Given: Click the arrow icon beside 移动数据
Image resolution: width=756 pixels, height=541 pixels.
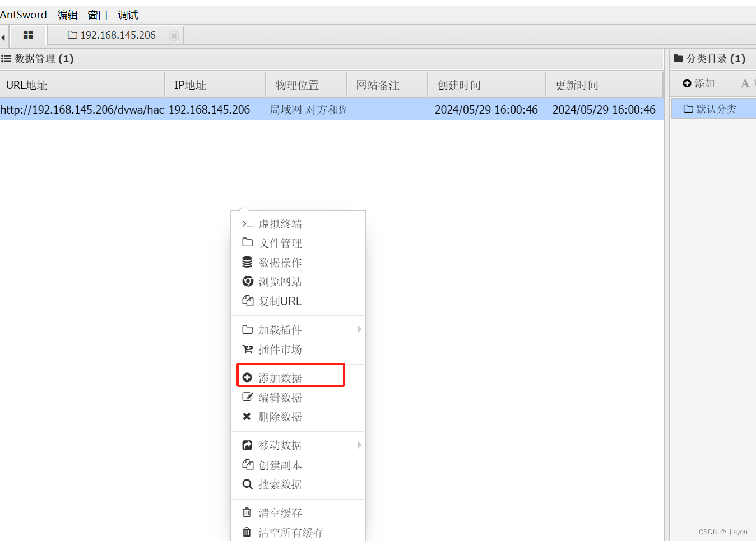Looking at the screenshot, I should click(247, 445).
